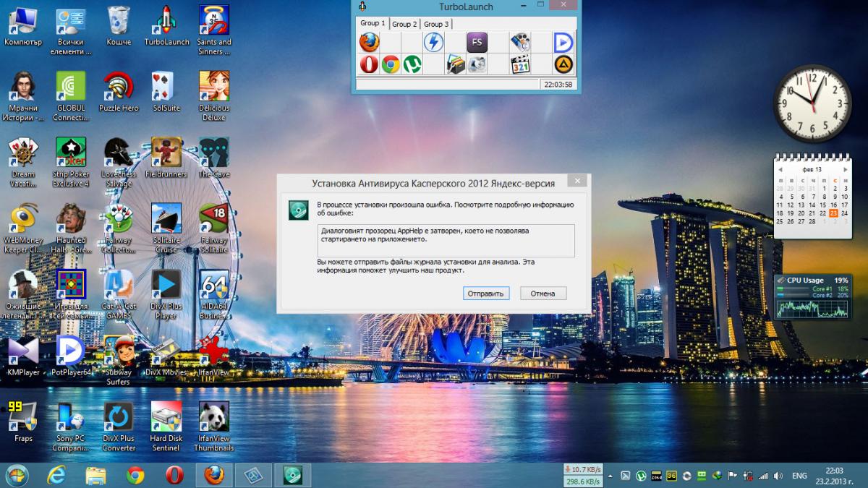Open the blue lightning bolt launcher icon
Screen dimensions: 868x488
click(x=433, y=42)
